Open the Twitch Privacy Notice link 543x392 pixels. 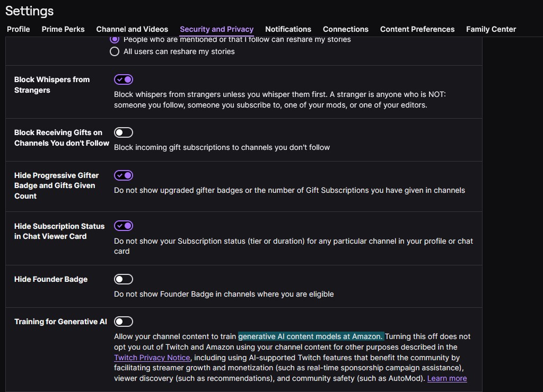(x=152, y=358)
